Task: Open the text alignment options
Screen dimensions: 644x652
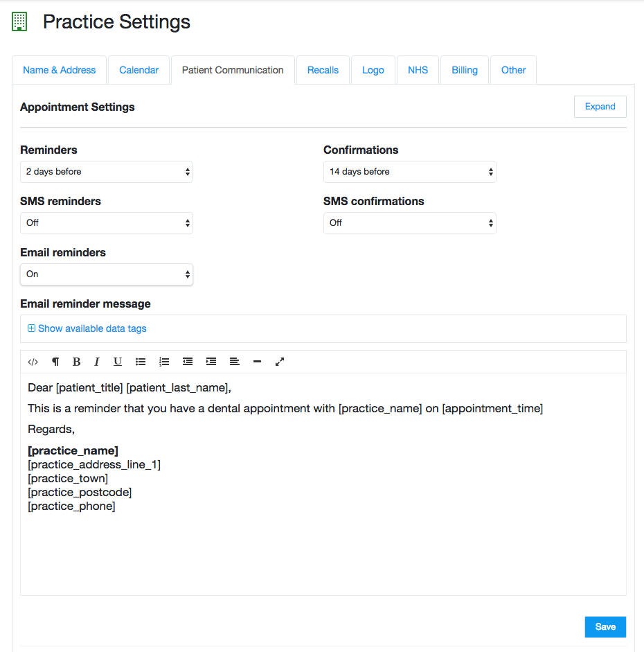Action: [x=235, y=362]
